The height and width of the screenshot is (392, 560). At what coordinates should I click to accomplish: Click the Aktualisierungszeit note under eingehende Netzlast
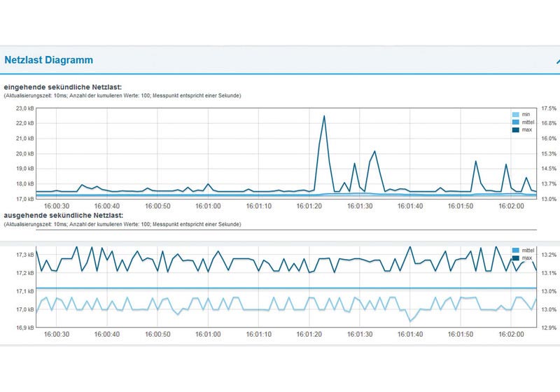pyautogui.click(x=122, y=96)
